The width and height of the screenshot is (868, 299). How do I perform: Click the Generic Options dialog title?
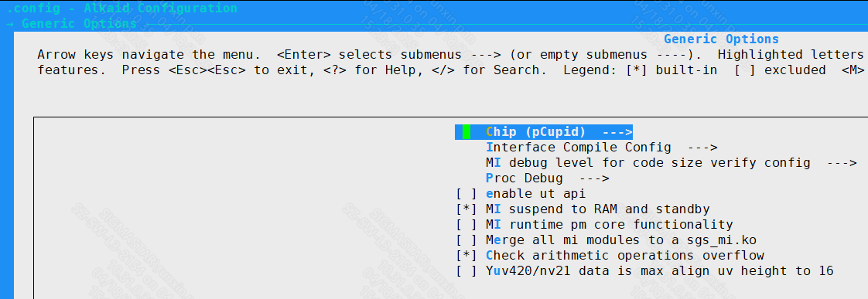[721, 39]
